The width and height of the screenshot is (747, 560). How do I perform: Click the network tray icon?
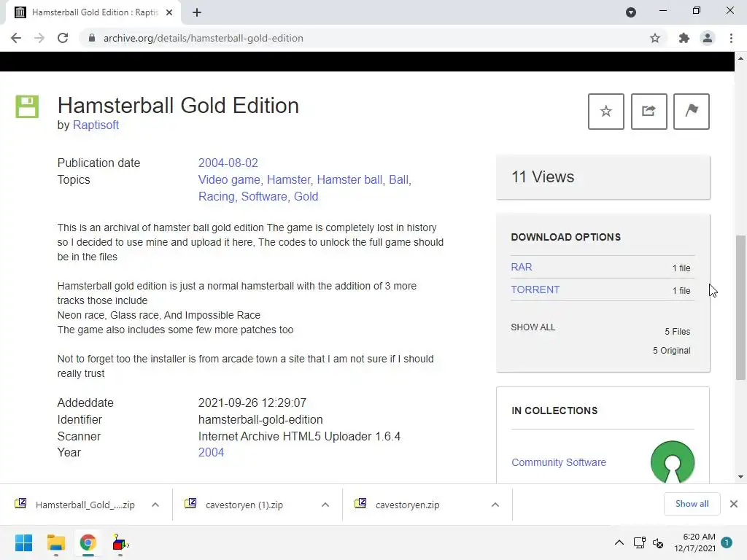[x=639, y=542]
